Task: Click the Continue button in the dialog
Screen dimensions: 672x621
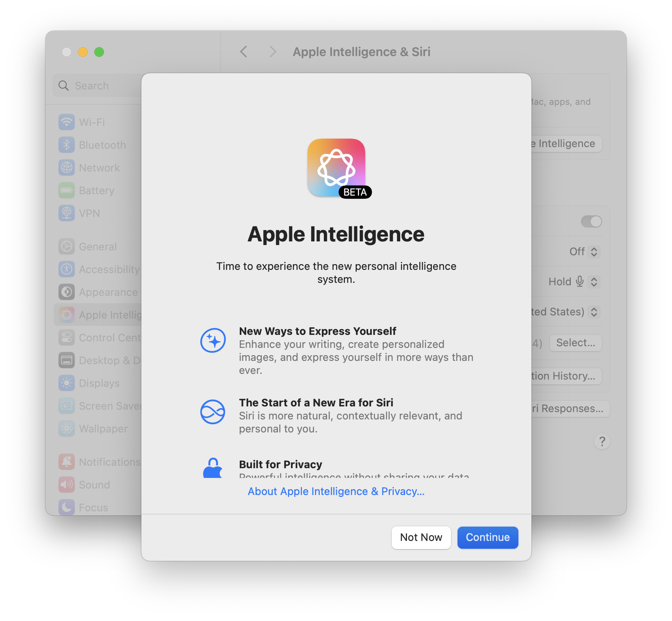Action: (488, 537)
